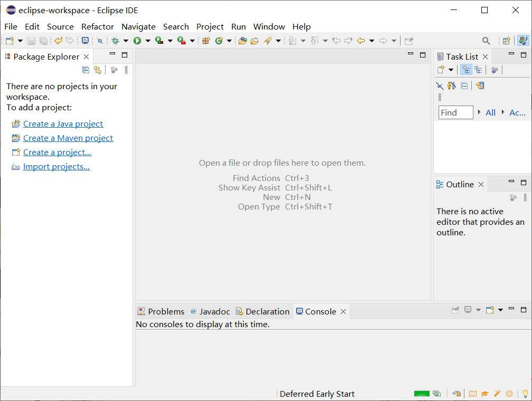
Task: Toggle Categorized presentation in Task List
Action: (466, 70)
